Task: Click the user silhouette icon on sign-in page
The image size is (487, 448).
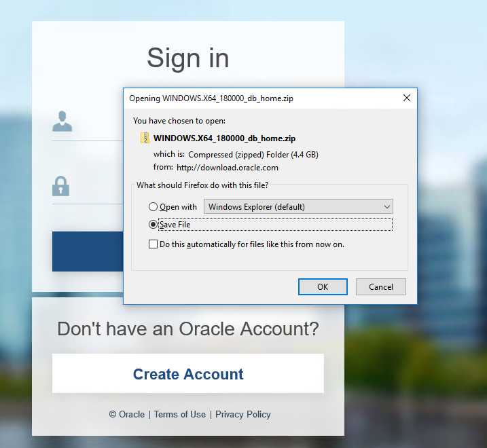Action: [x=62, y=121]
